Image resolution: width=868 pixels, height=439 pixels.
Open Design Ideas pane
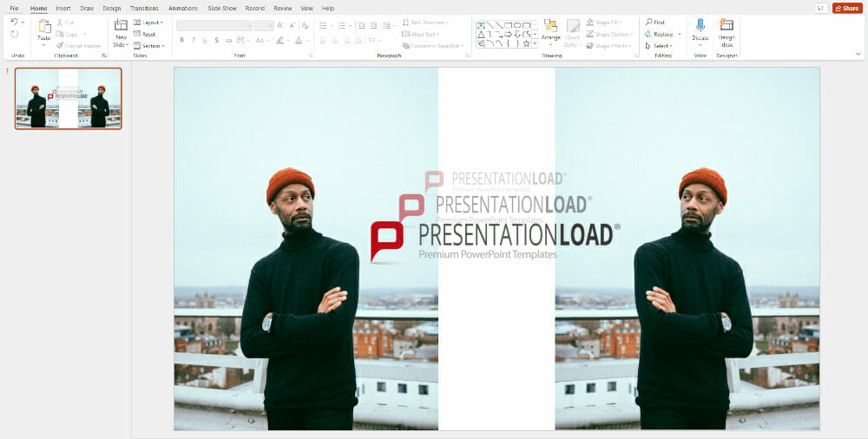727,31
